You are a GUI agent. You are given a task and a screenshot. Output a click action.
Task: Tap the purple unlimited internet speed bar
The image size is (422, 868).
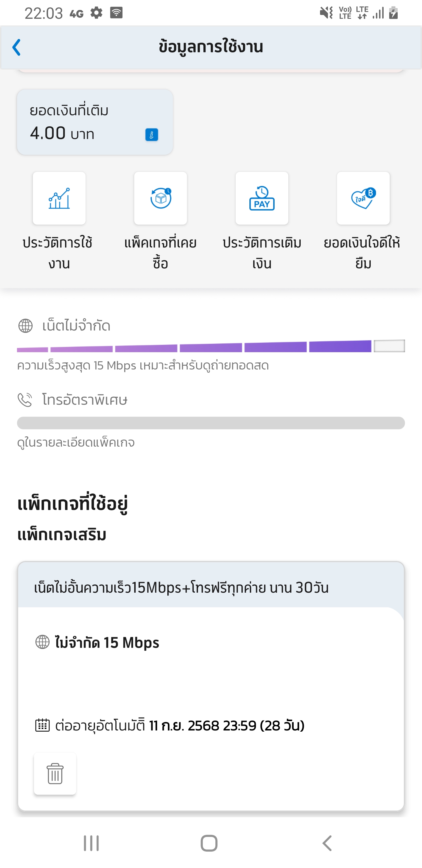click(x=211, y=346)
